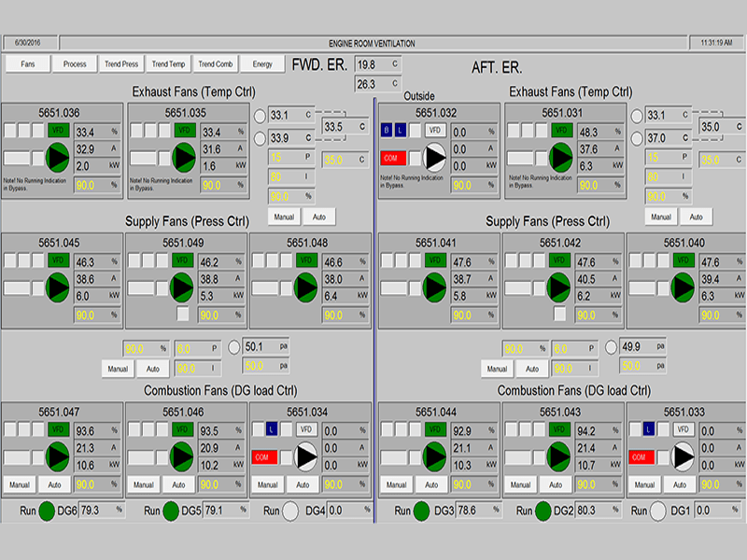
Task: Set AFT exhaust fans to Manual
Action: (x=661, y=217)
